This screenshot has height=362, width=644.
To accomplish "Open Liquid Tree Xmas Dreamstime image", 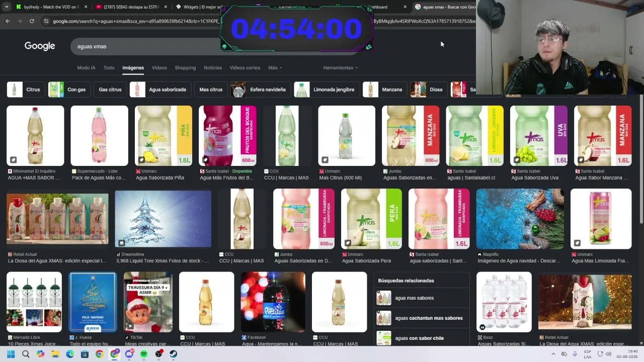I will (163, 219).
